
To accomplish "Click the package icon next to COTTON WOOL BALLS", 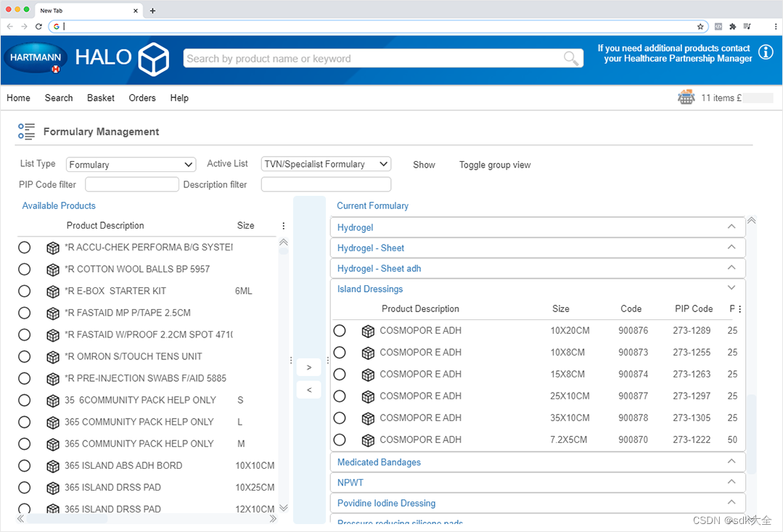I will click(52, 269).
